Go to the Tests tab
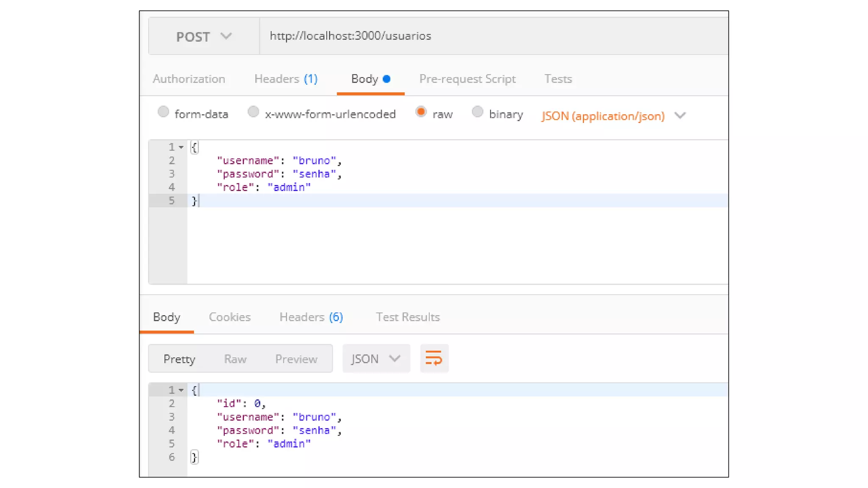868x488 pixels. pos(558,79)
